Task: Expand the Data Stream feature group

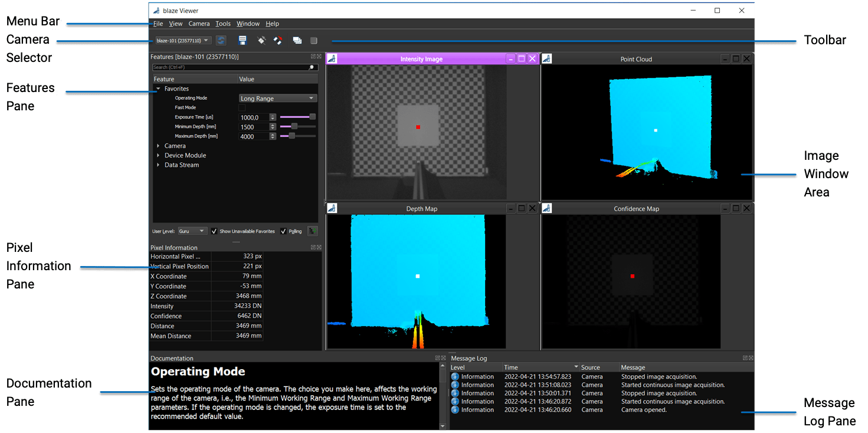Action: (158, 165)
